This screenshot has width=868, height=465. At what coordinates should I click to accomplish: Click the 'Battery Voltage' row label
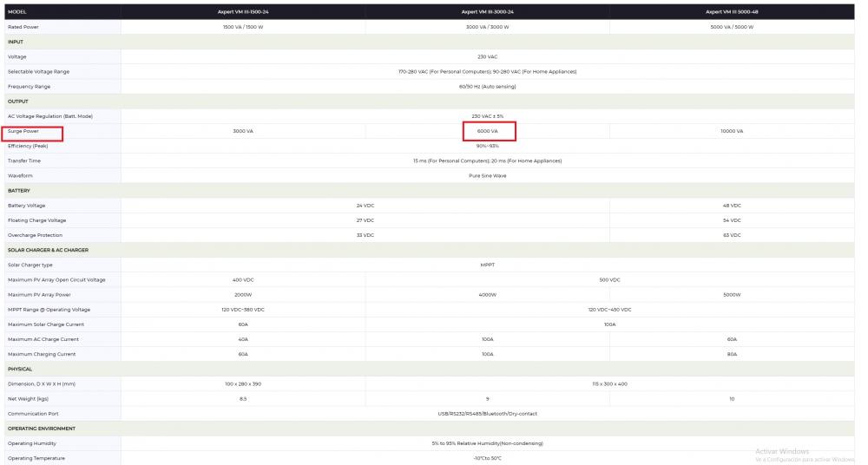[x=27, y=206]
